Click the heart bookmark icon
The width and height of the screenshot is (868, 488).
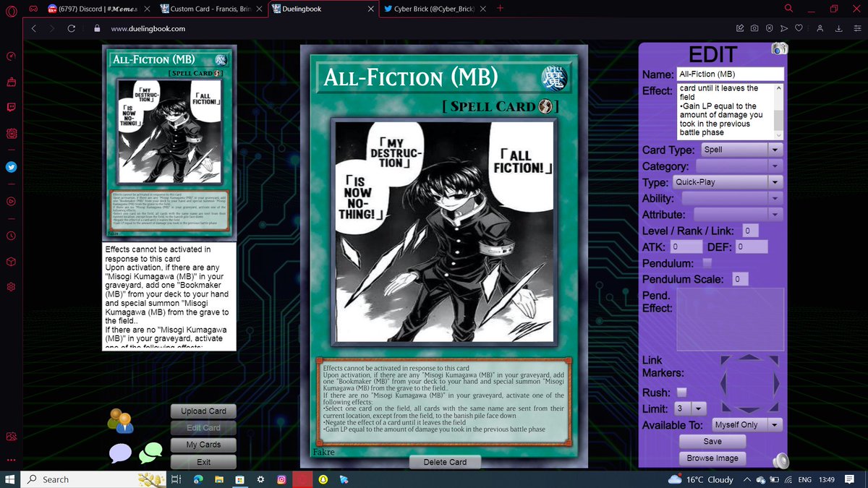point(799,29)
